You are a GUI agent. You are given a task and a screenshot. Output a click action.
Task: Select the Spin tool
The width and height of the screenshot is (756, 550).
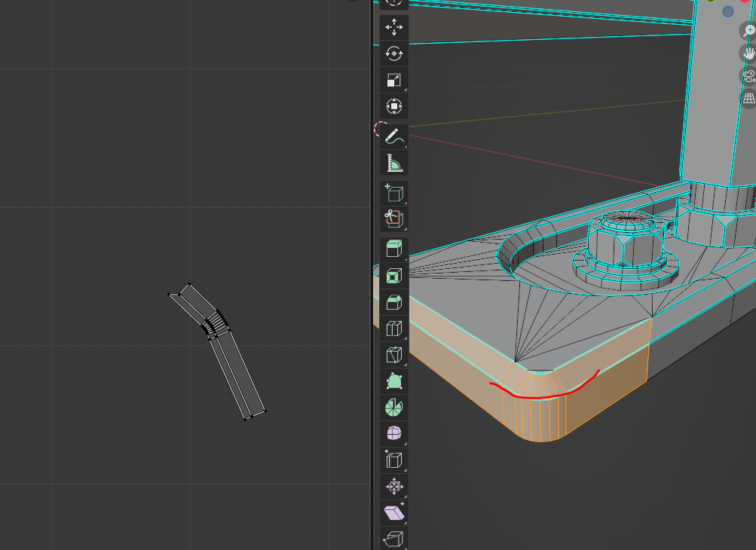click(x=393, y=408)
